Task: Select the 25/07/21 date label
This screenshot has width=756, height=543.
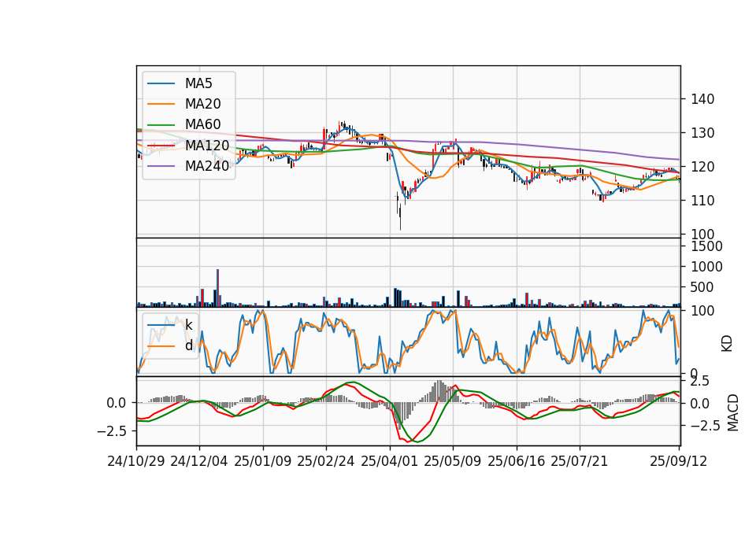Action: click(x=580, y=461)
